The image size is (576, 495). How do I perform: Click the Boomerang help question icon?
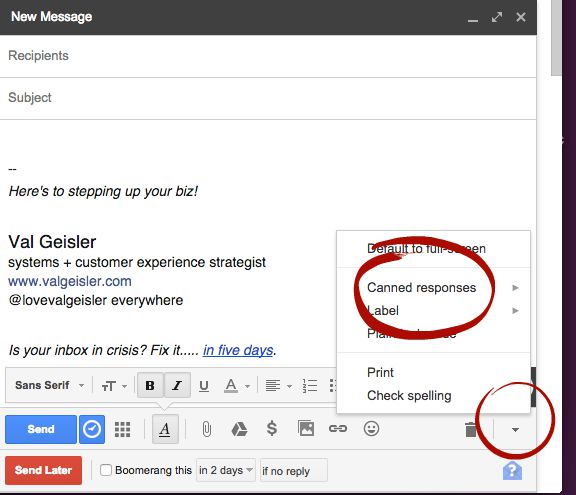click(512, 471)
